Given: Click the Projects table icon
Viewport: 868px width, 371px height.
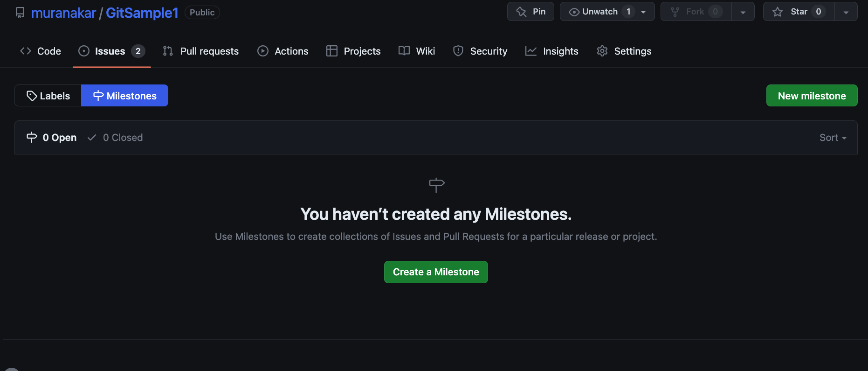Looking at the screenshot, I should tap(332, 51).
